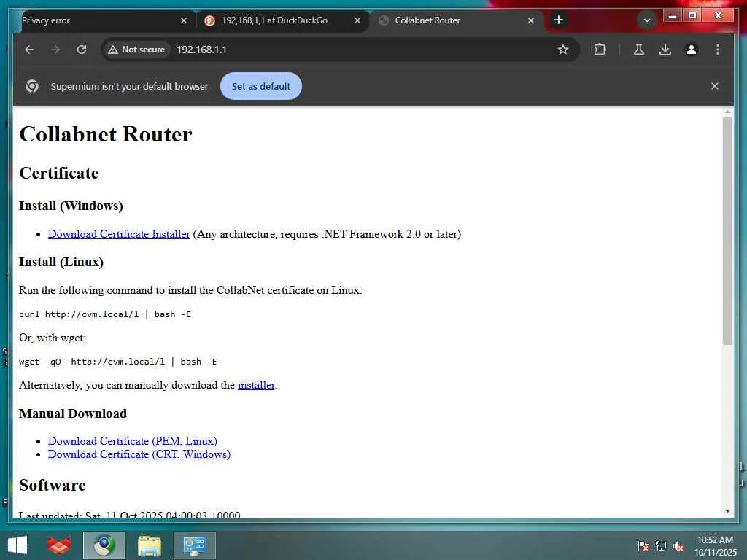Download Certificate (CRT, Windows)
This screenshot has width=747, height=560.
tap(139, 454)
